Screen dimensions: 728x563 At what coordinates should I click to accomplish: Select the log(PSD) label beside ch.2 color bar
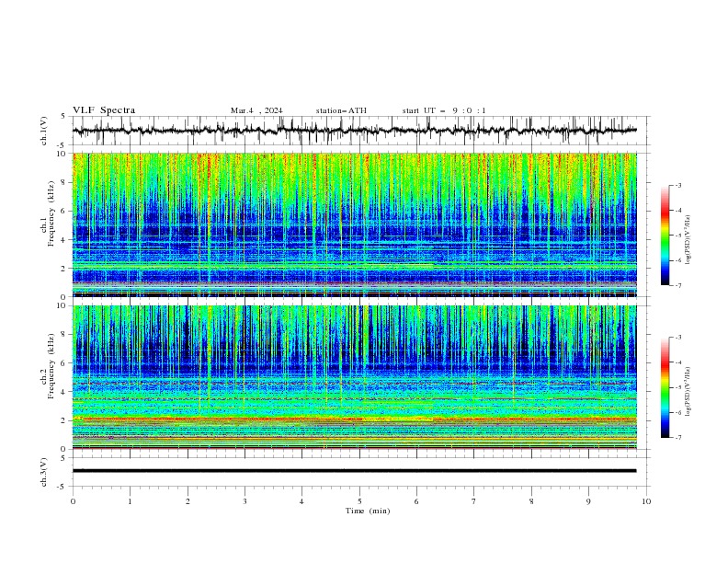[x=688, y=391]
